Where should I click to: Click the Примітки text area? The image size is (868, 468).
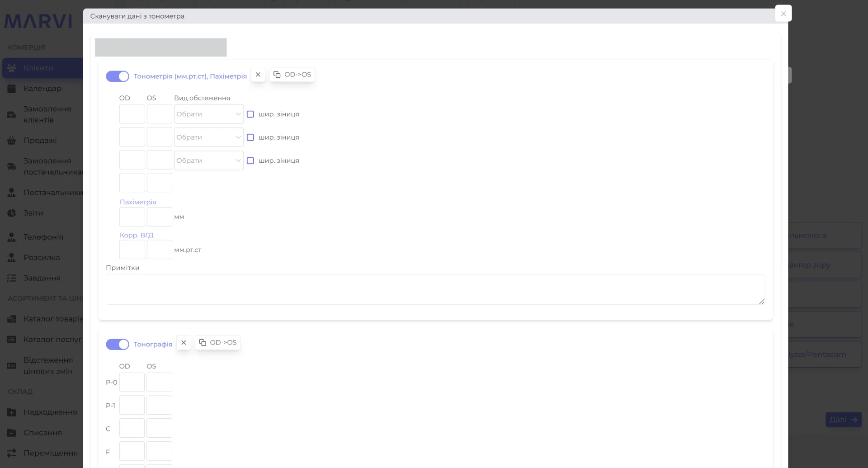tap(435, 289)
